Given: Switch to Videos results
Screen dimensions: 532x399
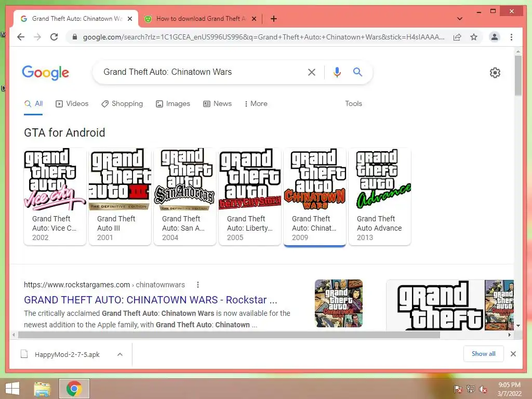Looking at the screenshot, I should click(72, 104).
